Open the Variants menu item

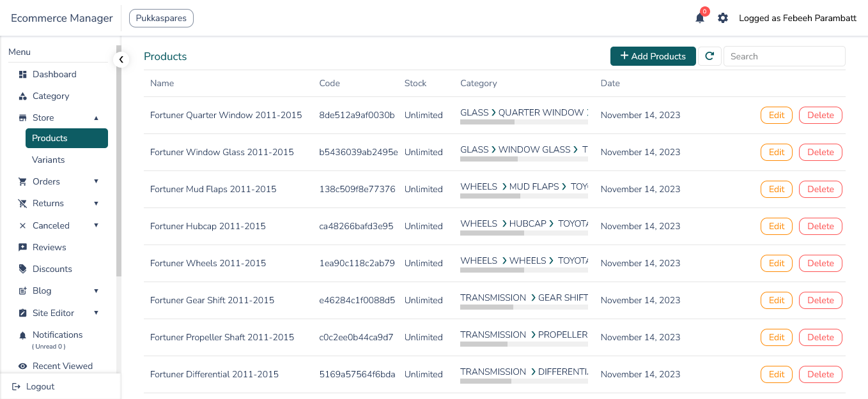click(49, 160)
